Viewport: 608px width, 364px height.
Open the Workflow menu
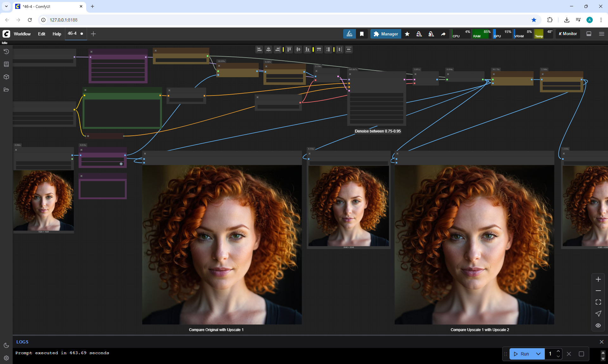click(x=22, y=34)
